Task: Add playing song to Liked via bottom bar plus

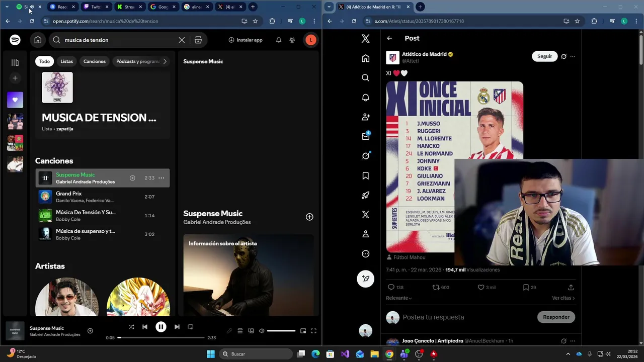Action: [x=90, y=331]
